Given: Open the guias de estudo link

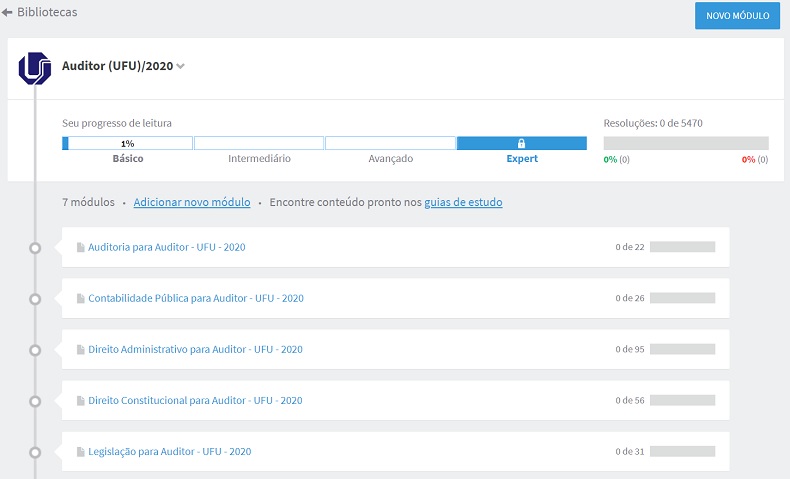Looking at the screenshot, I should pos(463,202).
